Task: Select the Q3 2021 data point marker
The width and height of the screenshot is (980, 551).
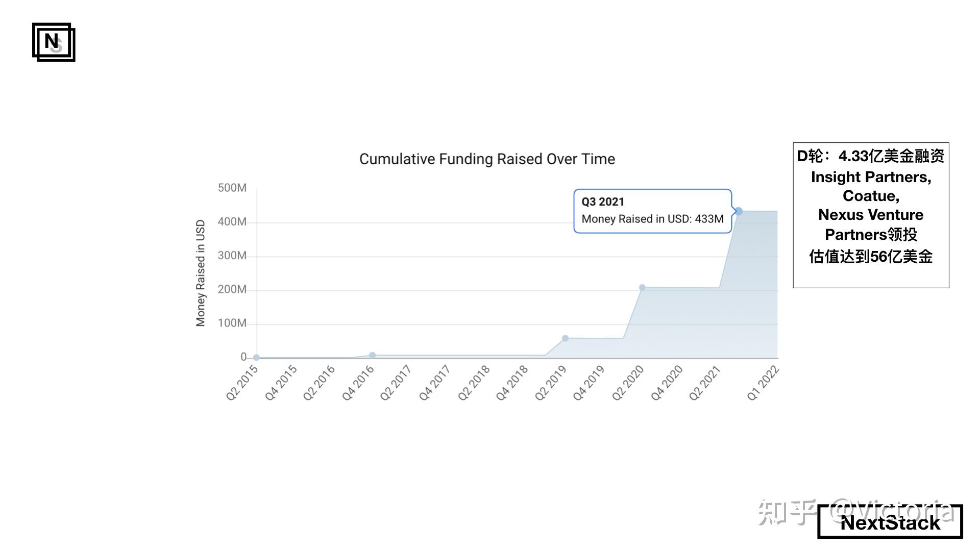Action: click(738, 211)
